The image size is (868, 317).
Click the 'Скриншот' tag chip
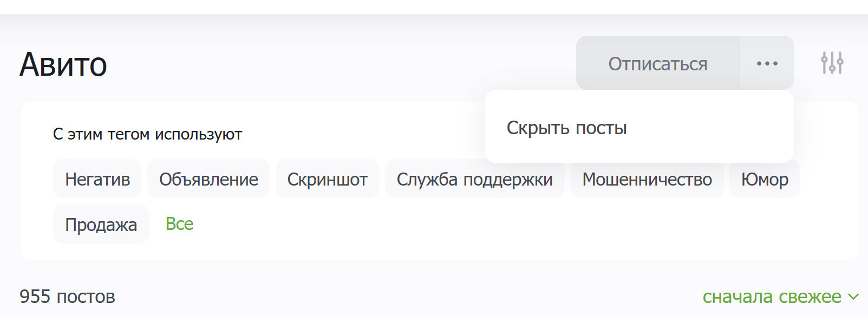(327, 179)
